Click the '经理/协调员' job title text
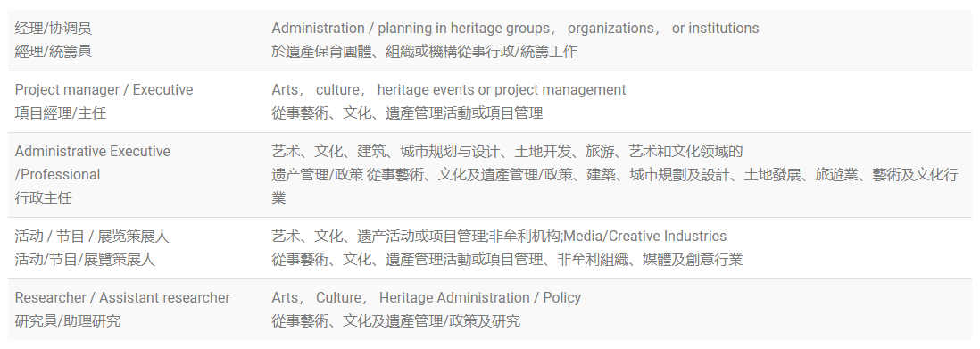 click(x=54, y=29)
